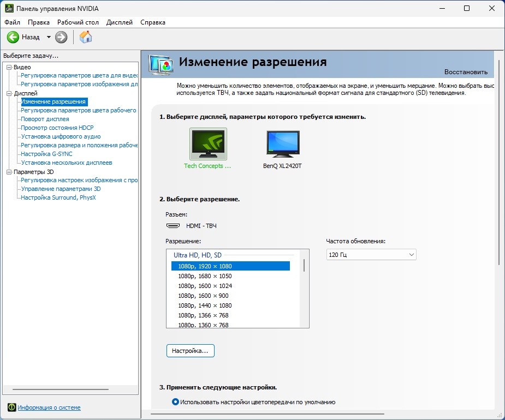Open the refresh rate 120 Гц dropdown
The image size is (505, 420).
[x=371, y=255]
